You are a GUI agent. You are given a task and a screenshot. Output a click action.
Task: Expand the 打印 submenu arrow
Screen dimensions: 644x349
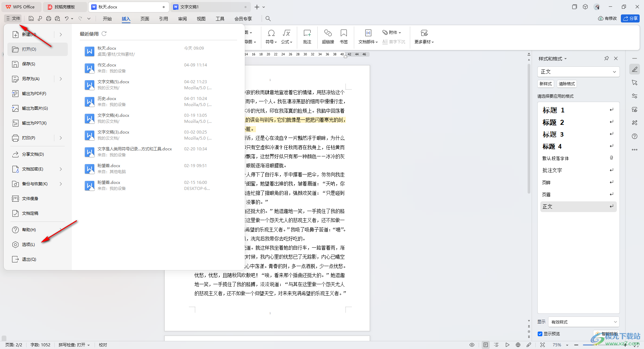pos(61,138)
